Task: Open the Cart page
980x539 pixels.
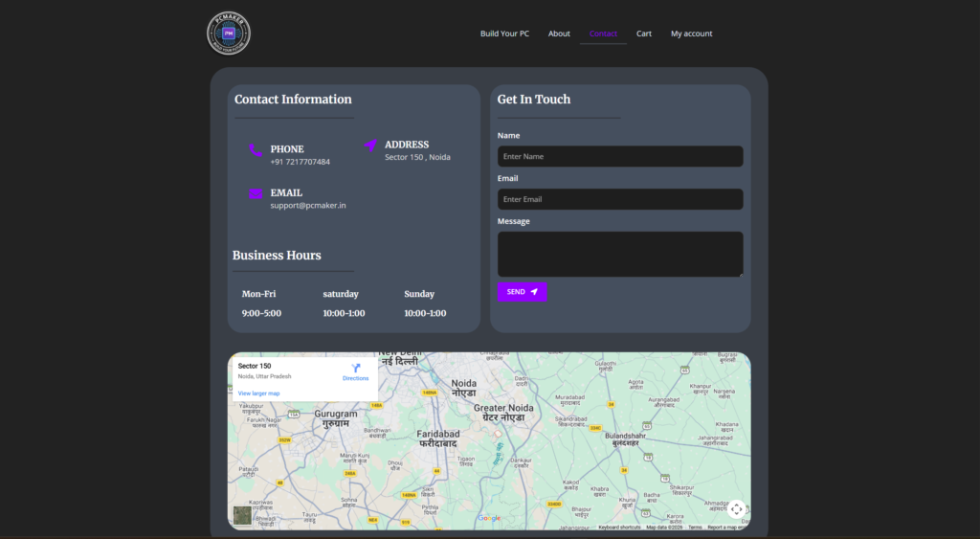Action: tap(644, 34)
